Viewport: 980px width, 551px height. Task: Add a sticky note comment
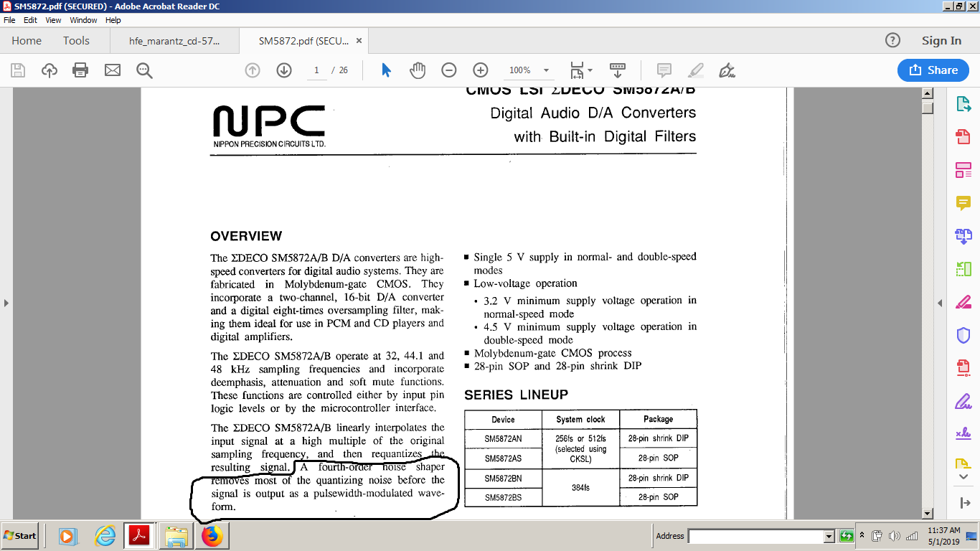tap(664, 70)
